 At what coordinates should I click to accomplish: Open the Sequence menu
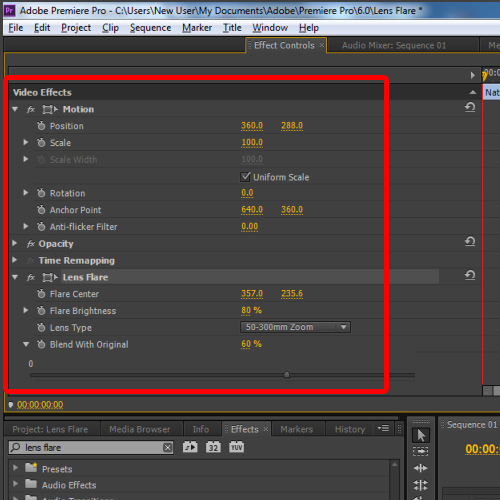pyautogui.click(x=151, y=28)
